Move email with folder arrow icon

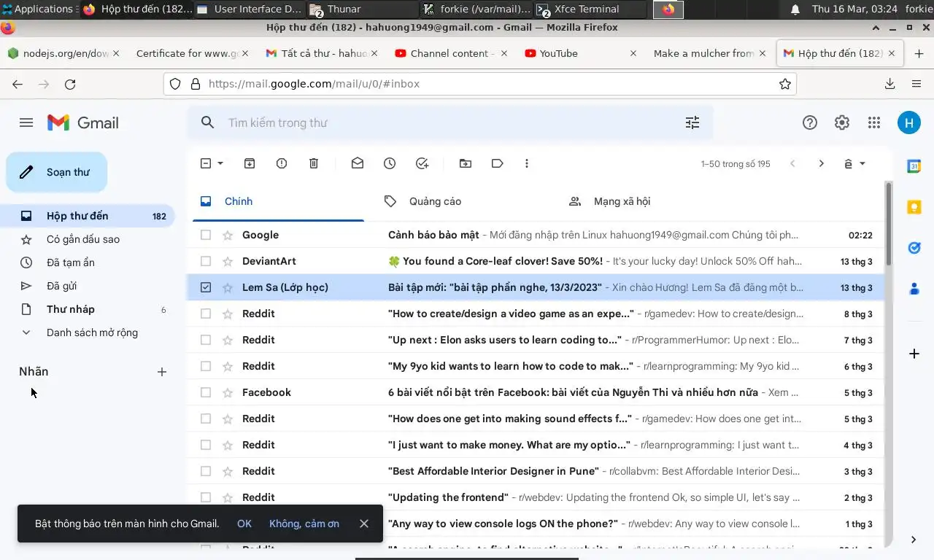[466, 163]
